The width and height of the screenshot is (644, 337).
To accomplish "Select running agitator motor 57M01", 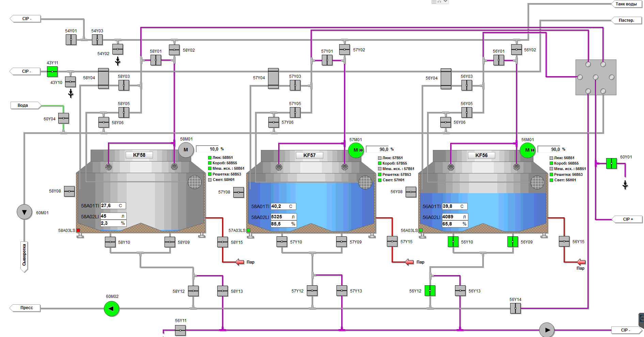I will [356, 150].
